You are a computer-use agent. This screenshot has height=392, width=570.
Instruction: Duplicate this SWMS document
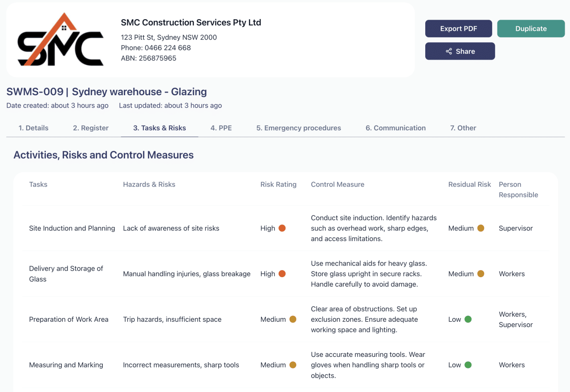coord(531,28)
